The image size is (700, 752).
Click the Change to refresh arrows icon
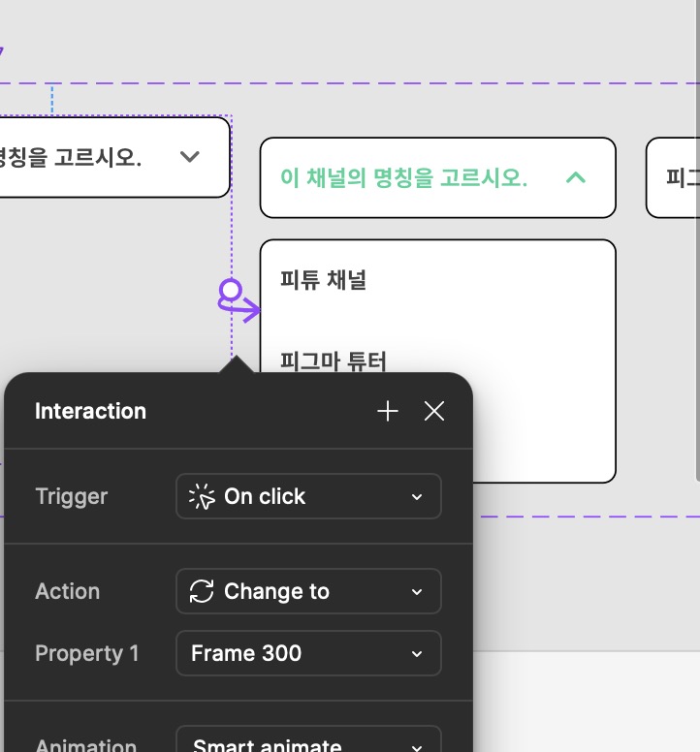[202, 591]
